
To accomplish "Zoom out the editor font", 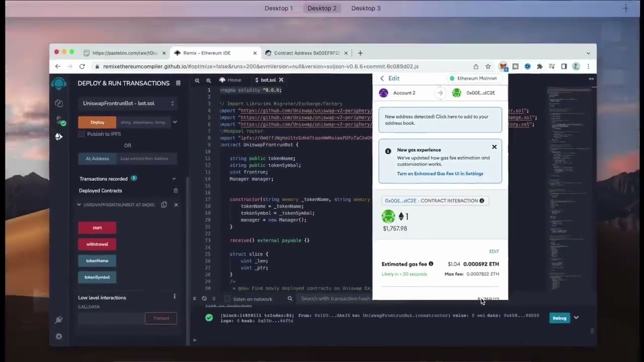I will click(x=197, y=80).
